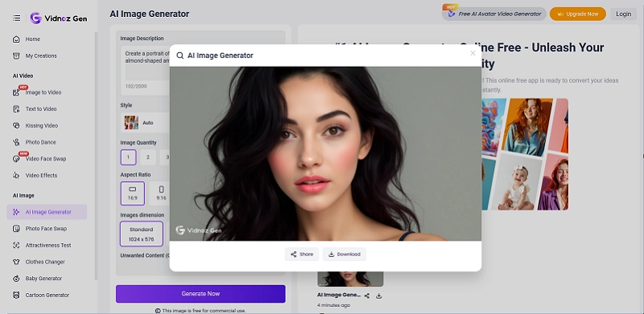The height and width of the screenshot is (314, 644).
Task: Click the Clothes Changer shirt icon
Action: point(16,262)
